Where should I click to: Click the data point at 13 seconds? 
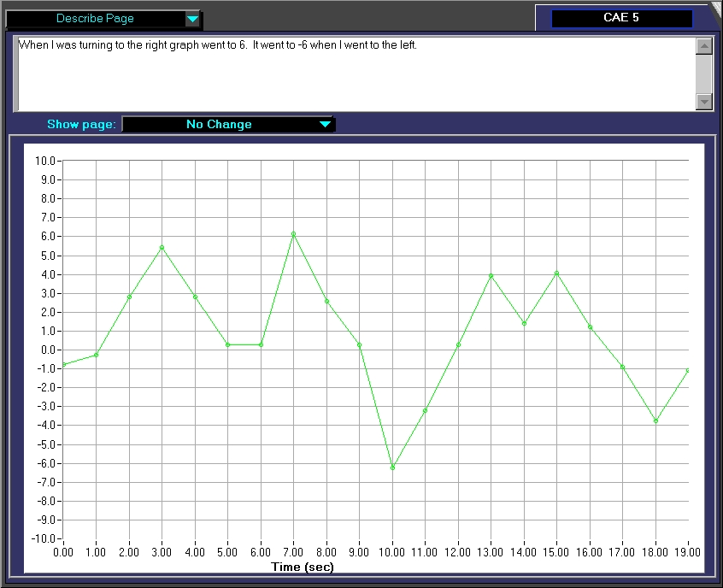click(491, 275)
